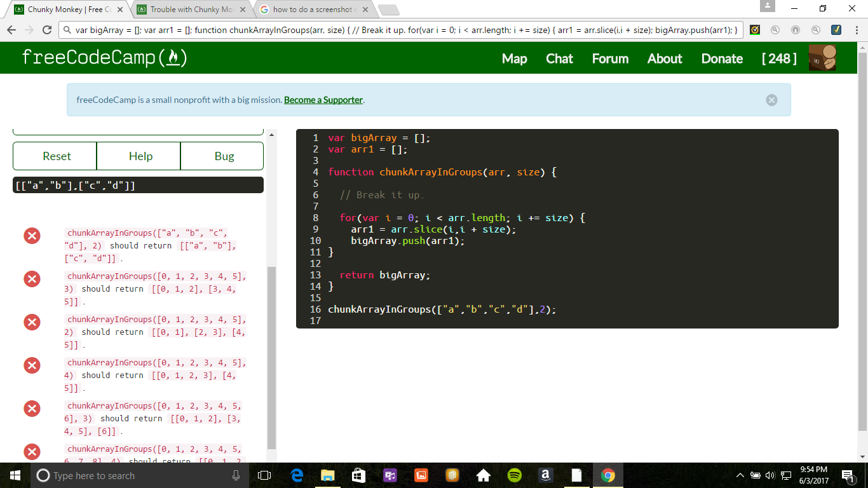Click code line 2 'var arr1 = [];'
The height and width of the screenshot is (488, 868).
[368, 149]
